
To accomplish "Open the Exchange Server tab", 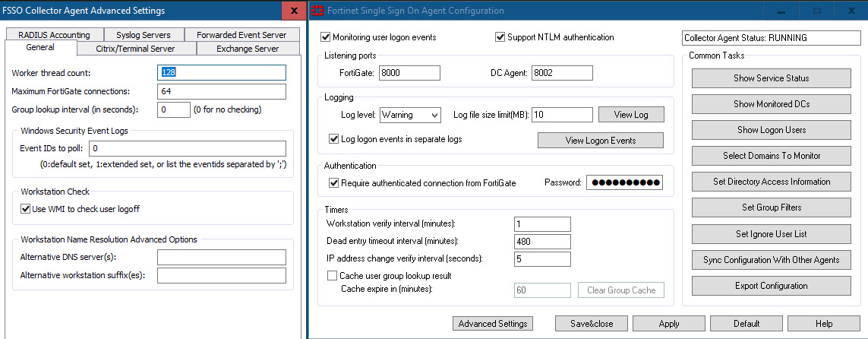I will point(248,49).
